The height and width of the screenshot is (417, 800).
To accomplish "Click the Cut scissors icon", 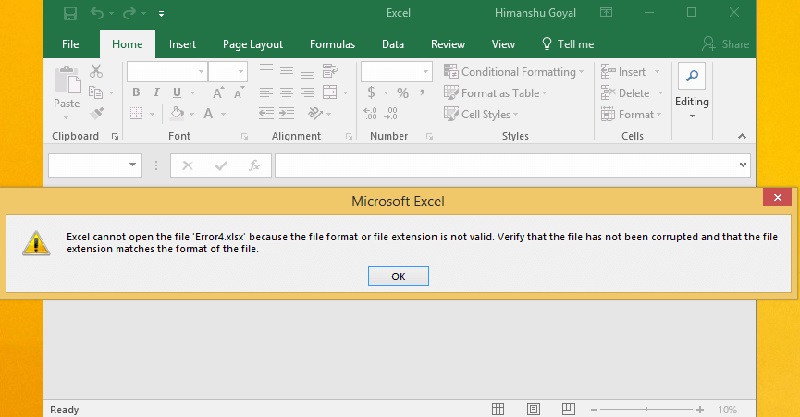I will point(96,71).
